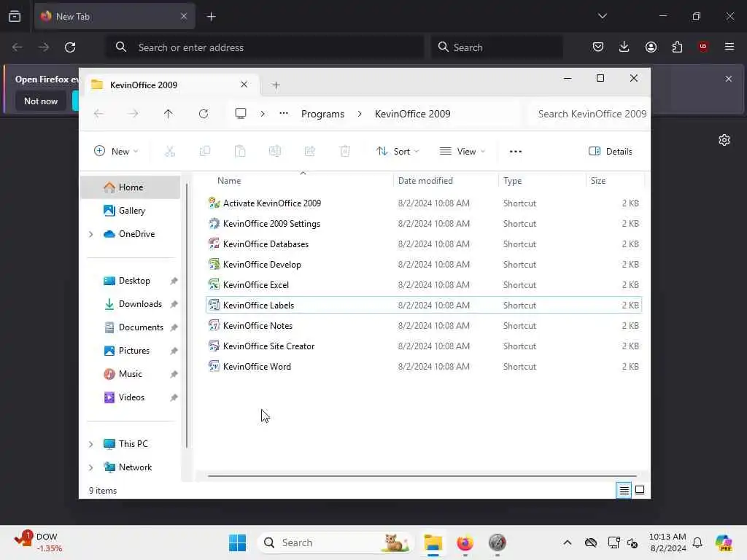Click the Explorer back arrow
This screenshot has width=747, height=560.
pos(98,114)
